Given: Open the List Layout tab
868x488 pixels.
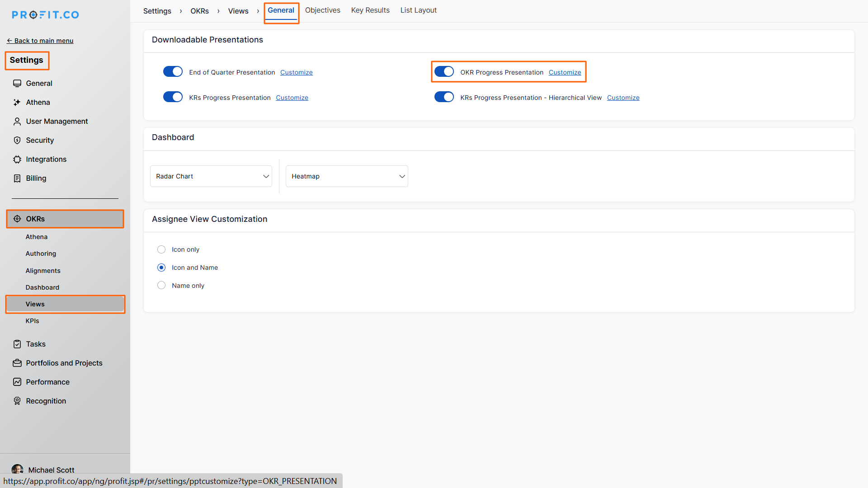Looking at the screenshot, I should 418,10.
